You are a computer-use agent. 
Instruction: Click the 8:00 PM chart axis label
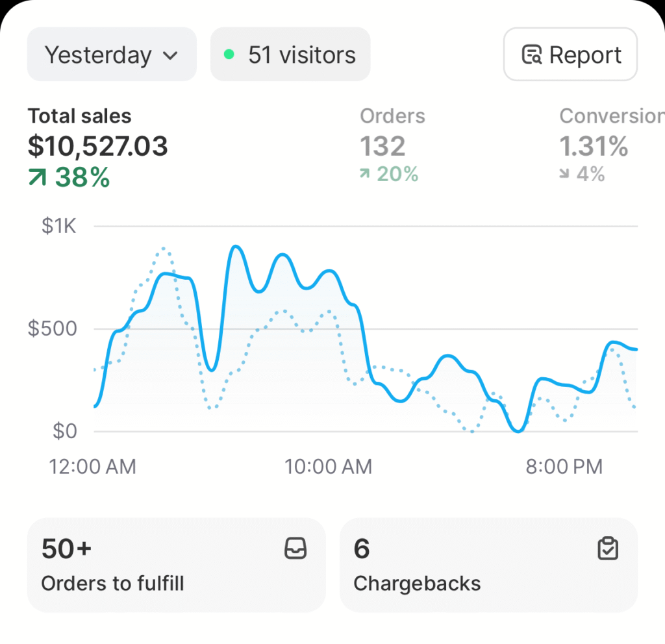[564, 466]
